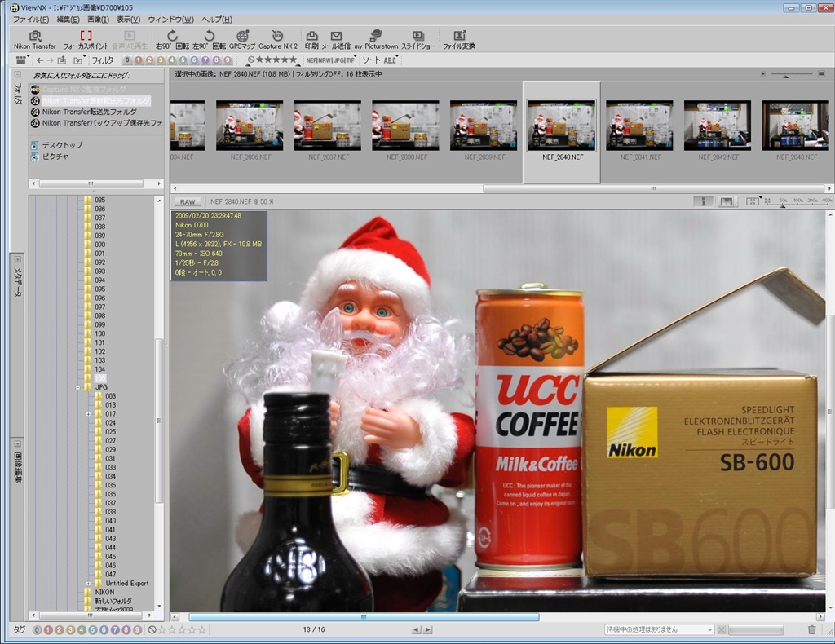Collapse the JPG folder in tree
835x644 pixels.
pos(77,387)
